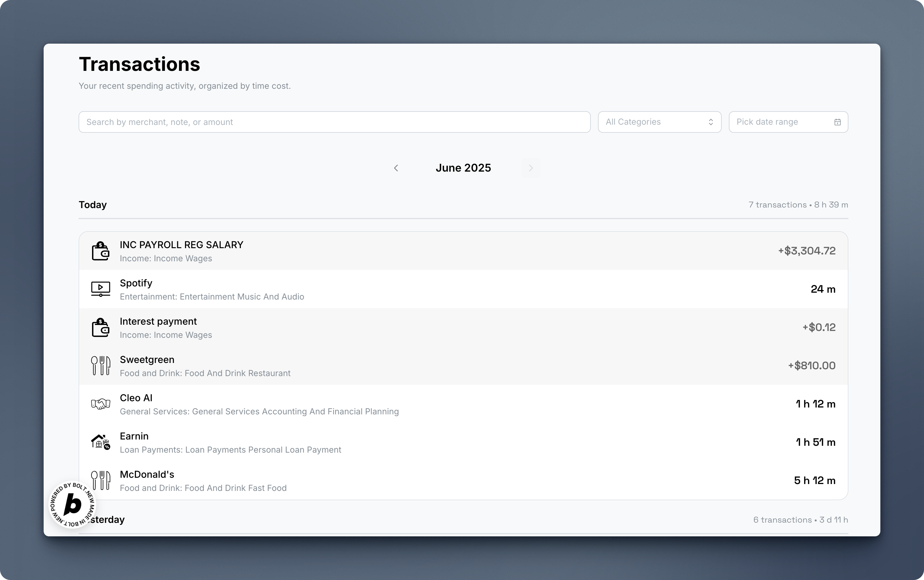The width and height of the screenshot is (924, 580).
Task: Click the Sweetgreen utensils icon
Action: point(100,366)
